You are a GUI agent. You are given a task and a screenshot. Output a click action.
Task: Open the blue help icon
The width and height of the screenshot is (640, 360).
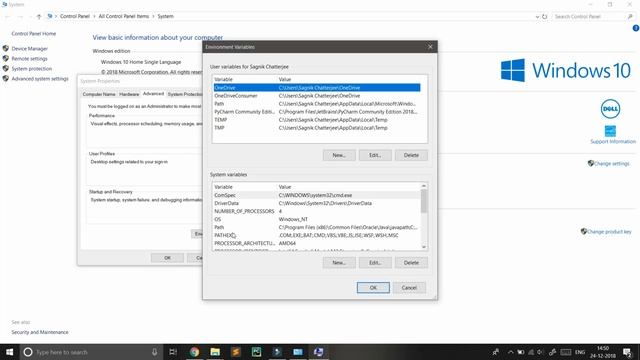point(636,28)
